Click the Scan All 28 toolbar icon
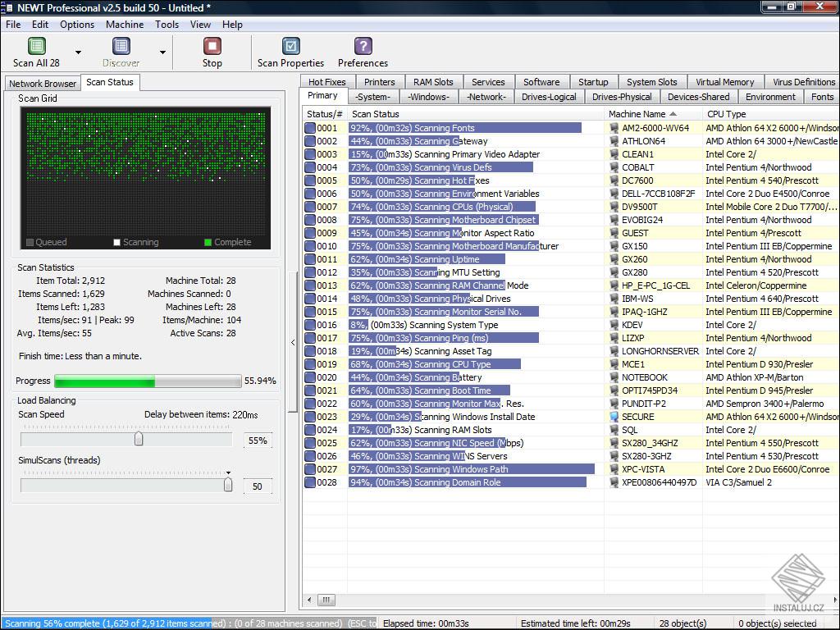The image size is (840, 630). pos(36,46)
